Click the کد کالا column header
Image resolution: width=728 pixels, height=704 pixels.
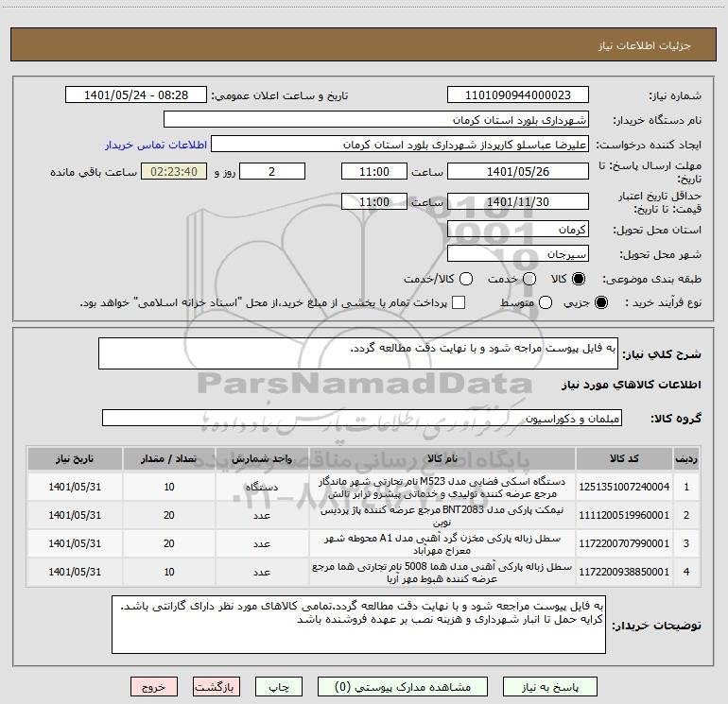pos(624,458)
